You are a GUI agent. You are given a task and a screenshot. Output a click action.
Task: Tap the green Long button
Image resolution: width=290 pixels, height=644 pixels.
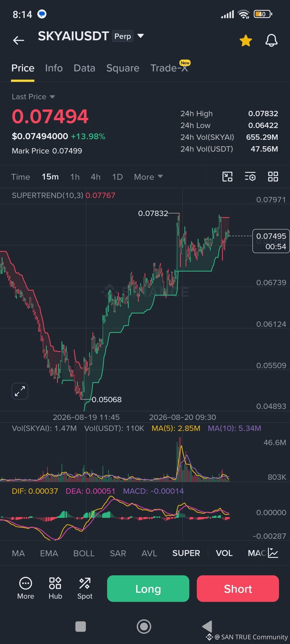(x=148, y=588)
